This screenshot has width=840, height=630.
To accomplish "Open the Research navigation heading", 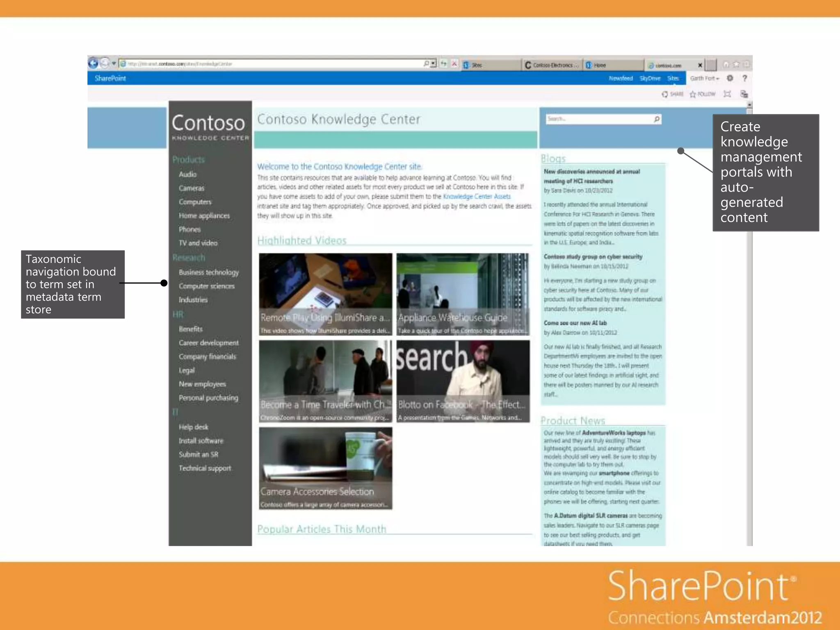I will (x=189, y=258).
